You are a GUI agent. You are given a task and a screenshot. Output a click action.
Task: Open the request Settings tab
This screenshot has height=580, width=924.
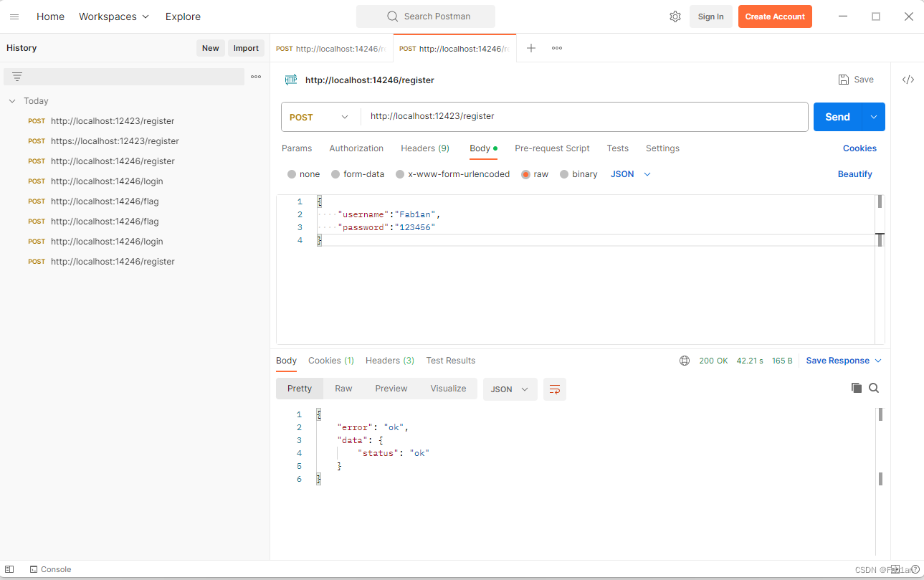pyautogui.click(x=662, y=148)
